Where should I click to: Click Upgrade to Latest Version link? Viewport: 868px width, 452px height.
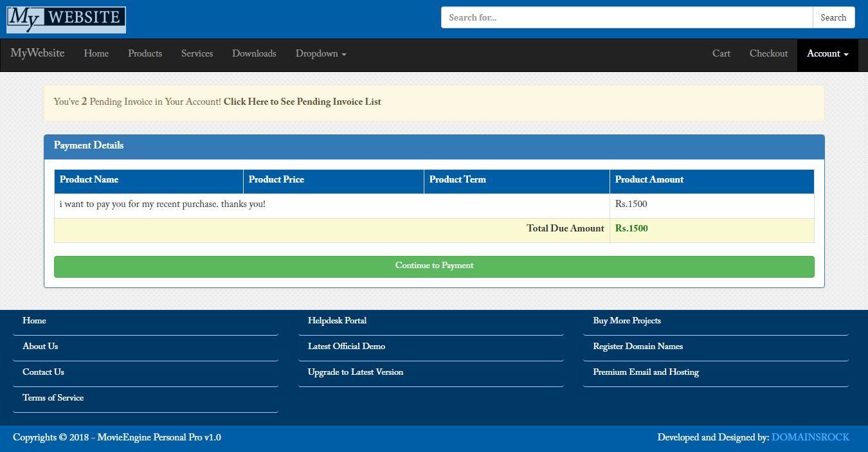click(355, 372)
